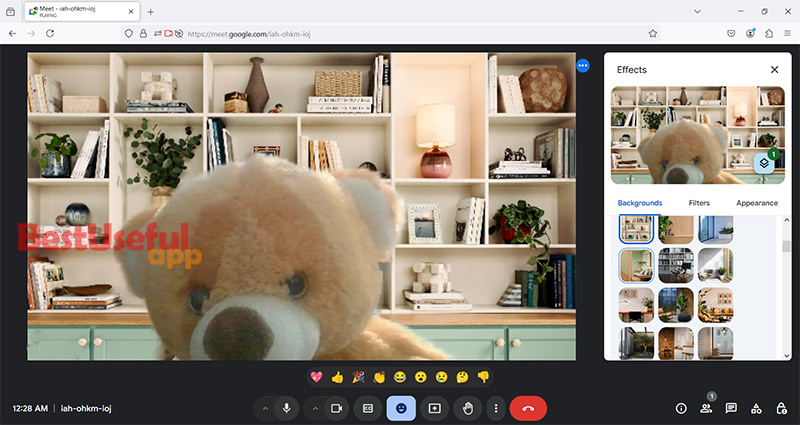The width and height of the screenshot is (800, 425).
Task: Open more options menu in call bar
Action: pos(496,408)
